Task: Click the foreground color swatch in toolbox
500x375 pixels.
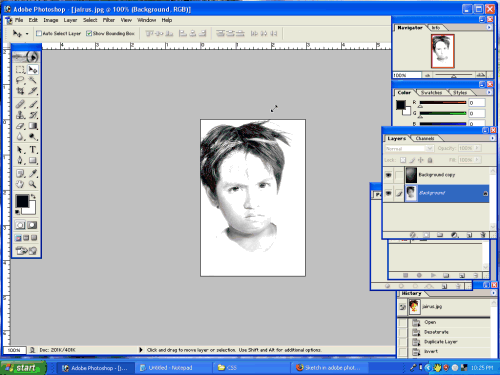Action: click(22, 201)
